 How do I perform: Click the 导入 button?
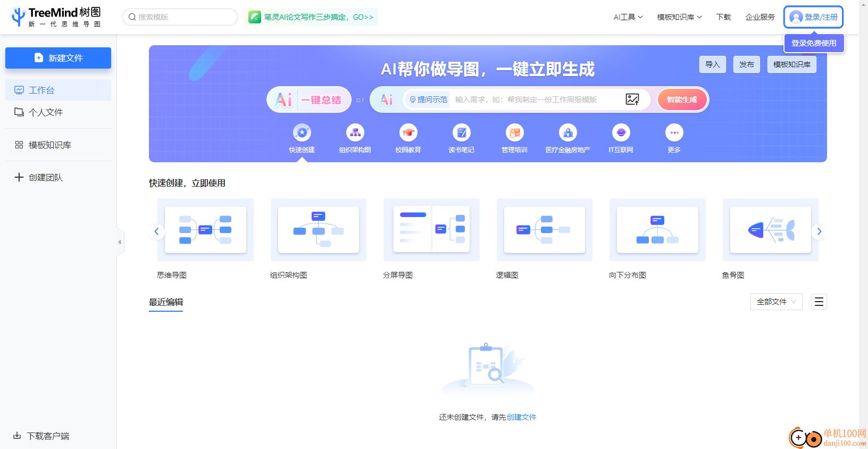[713, 64]
